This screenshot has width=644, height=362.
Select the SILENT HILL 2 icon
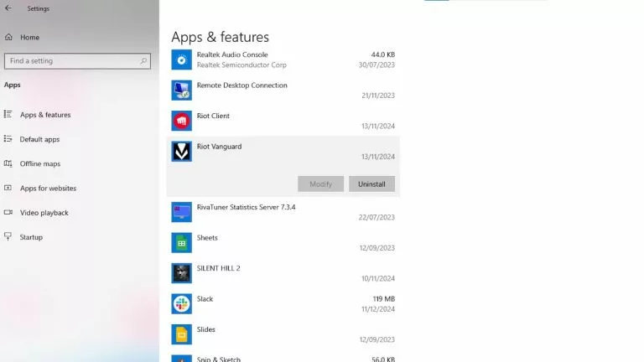(x=181, y=273)
